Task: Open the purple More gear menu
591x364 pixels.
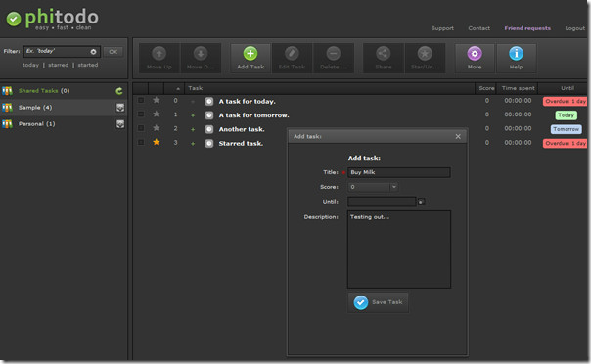Action: click(475, 58)
